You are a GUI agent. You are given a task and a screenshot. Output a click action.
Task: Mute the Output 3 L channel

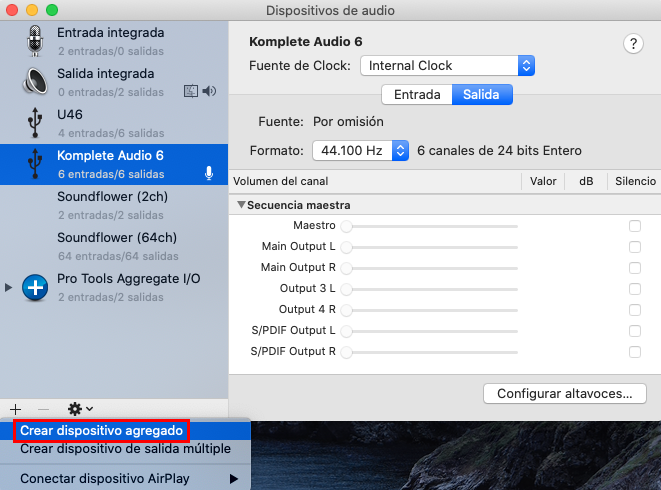pyautogui.click(x=635, y=289)
